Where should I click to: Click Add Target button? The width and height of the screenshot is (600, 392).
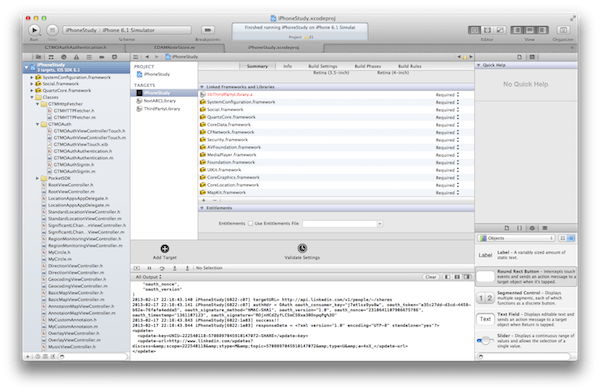coord(165,252)
